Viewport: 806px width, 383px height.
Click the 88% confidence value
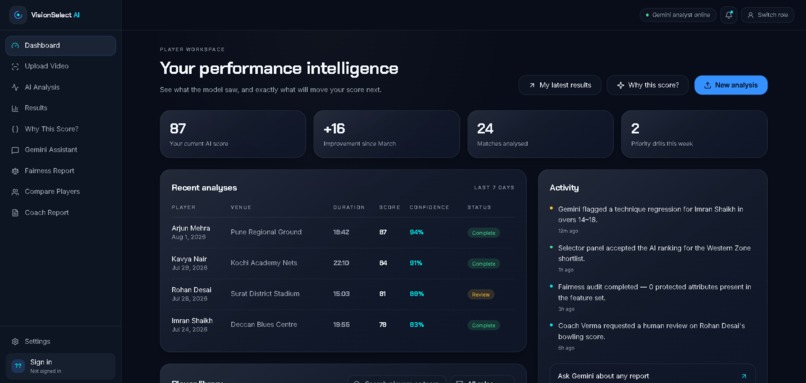pos(416,294)
